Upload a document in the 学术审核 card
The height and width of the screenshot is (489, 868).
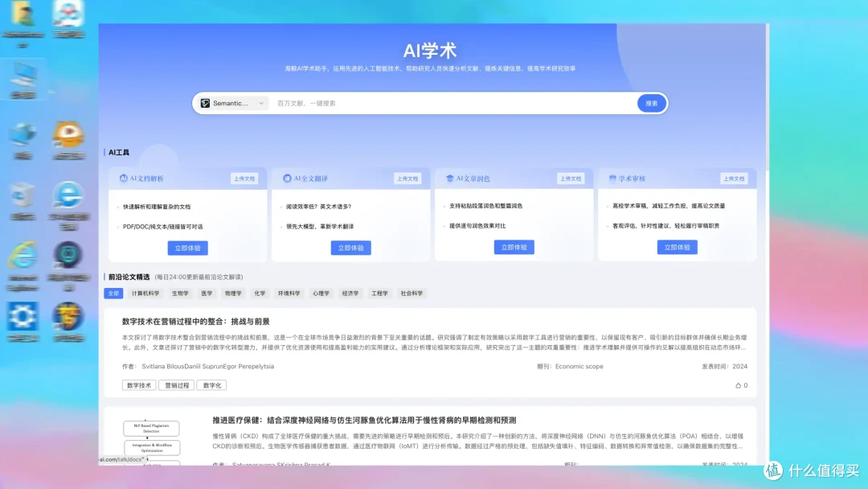(734, 179)
